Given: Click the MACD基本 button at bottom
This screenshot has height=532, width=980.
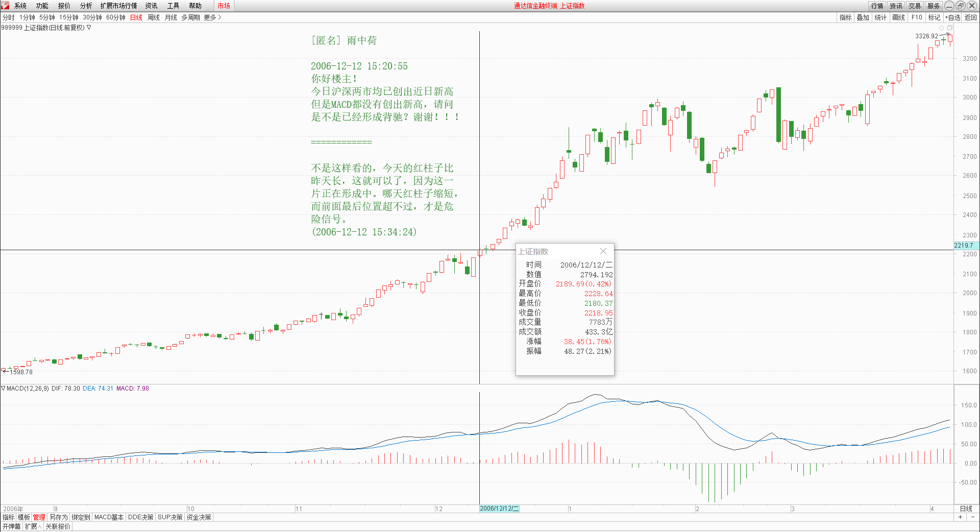Looking at the screenshot, I should coord(108,517).
